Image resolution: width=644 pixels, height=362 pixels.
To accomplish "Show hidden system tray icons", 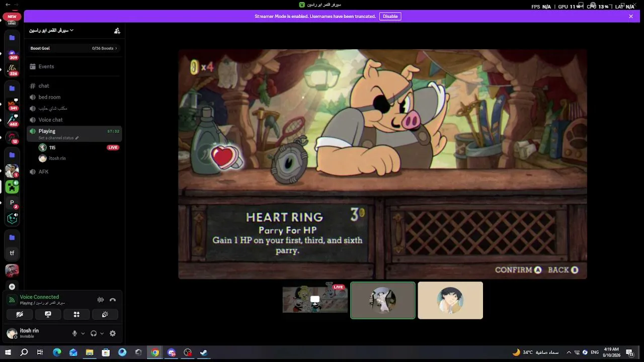I will point(569,352).
